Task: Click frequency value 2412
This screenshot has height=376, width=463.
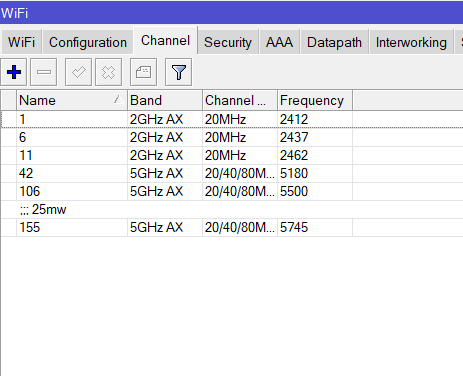Action: tap(294, 119)
